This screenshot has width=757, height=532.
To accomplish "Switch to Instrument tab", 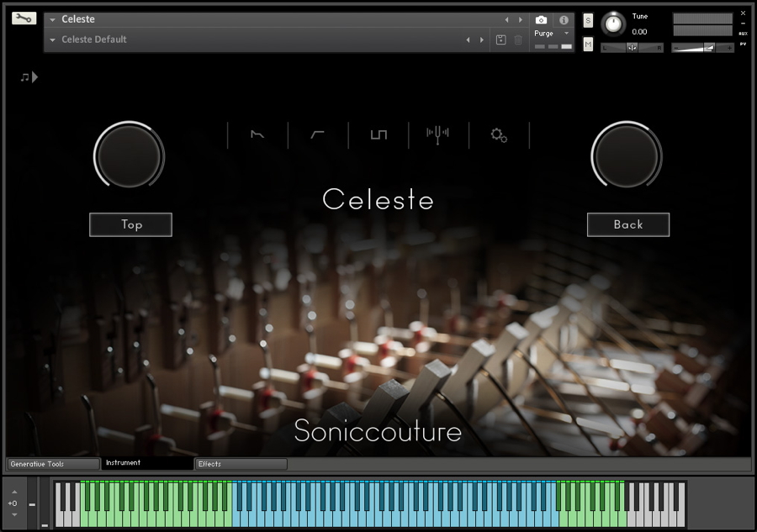I will click(147, 463).
